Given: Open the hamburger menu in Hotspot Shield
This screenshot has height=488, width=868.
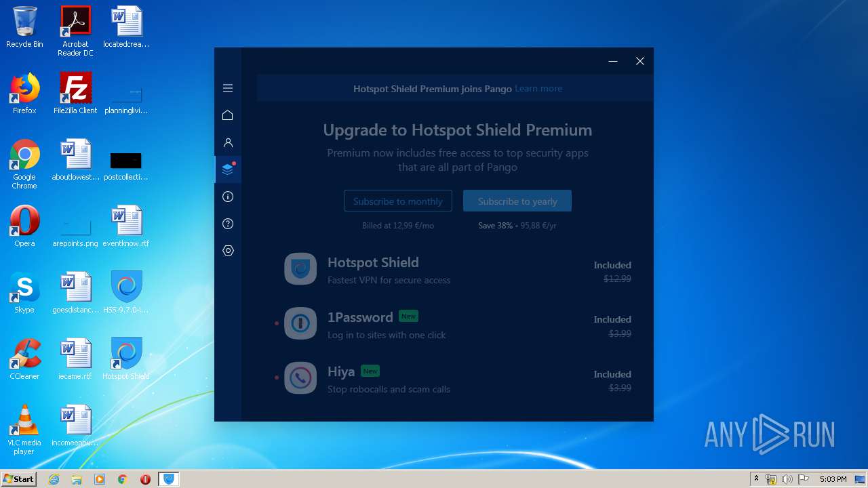Looking at the screenshot, I should click(x=228, y=88).
